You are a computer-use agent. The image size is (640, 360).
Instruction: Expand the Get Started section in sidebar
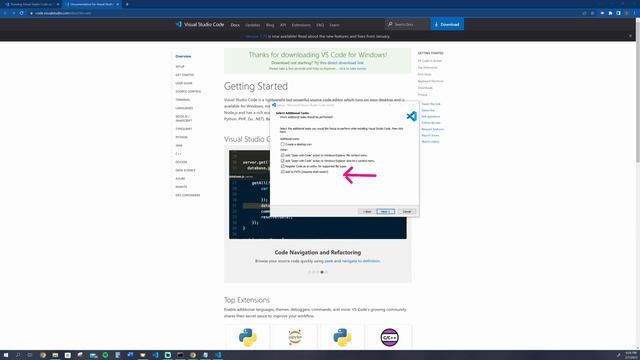pos(185,75)
